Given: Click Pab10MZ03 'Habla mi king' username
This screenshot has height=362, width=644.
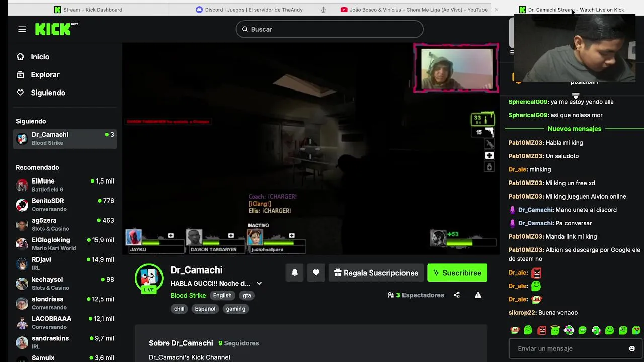Looking at the screenshot, I should coord(526,143).
